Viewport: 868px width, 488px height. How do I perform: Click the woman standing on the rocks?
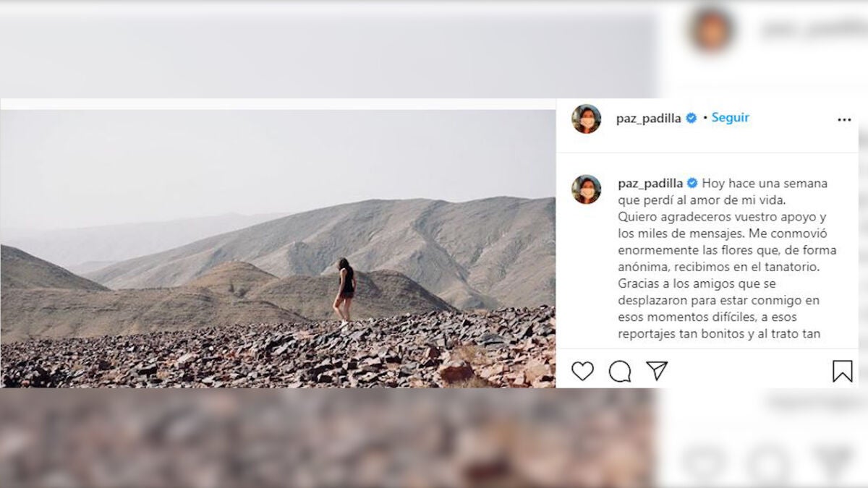[x=345, y=291]
